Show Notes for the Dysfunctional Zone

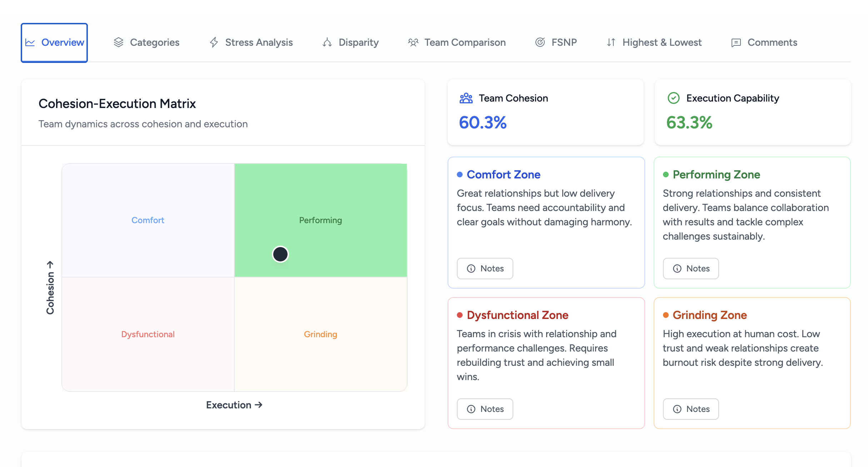coord(485,409)
